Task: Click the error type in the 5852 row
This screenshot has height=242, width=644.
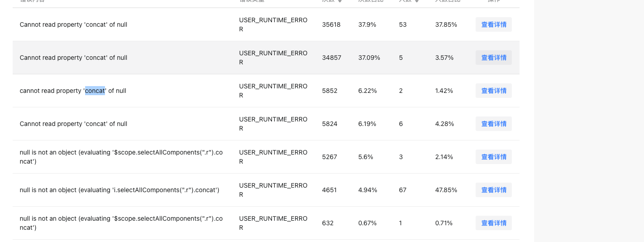Action: [x=273, y=91]
